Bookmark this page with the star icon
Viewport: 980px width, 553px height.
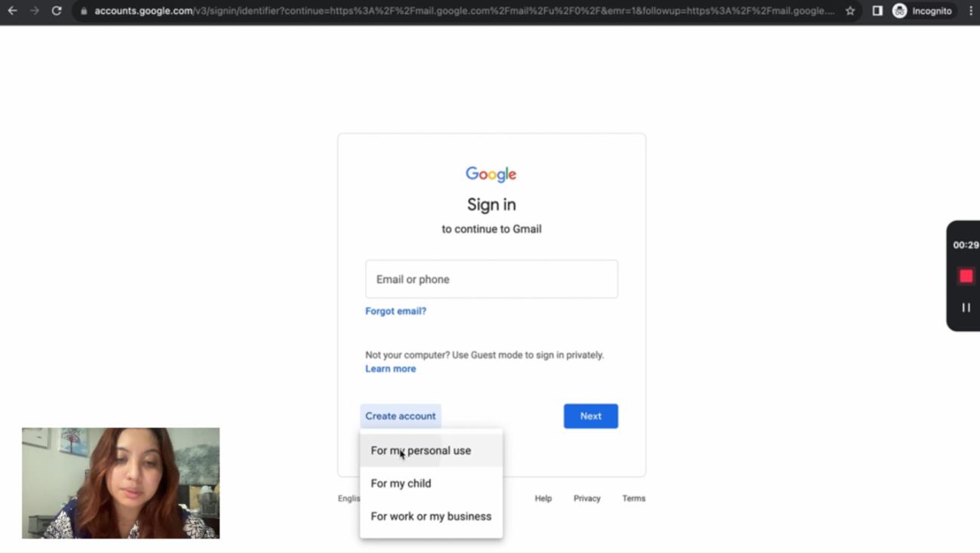(x=850, y=11)
